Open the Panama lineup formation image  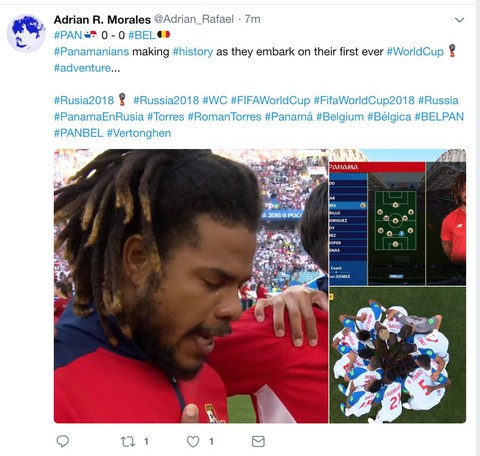[x=397, y=217]
